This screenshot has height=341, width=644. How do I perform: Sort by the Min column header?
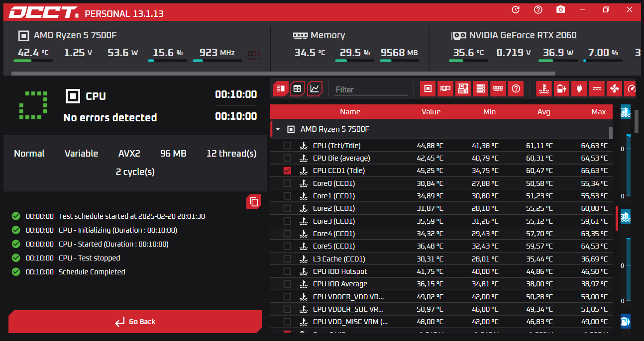pos(489,112)
